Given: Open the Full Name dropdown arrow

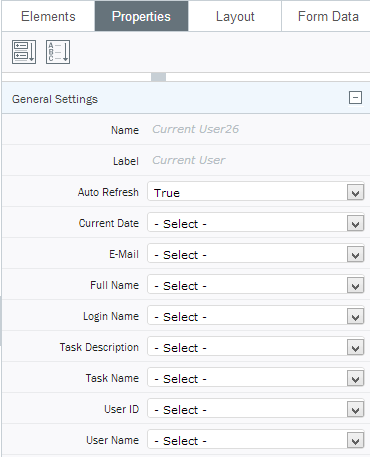Looking at the screenshot, I should tap(355, 286).
